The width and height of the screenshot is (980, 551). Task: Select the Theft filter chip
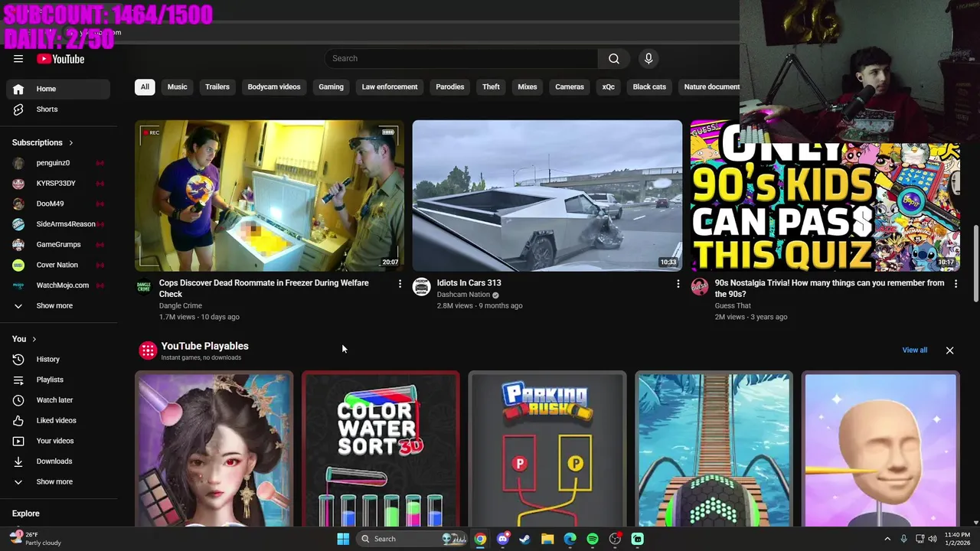pos(491,87)
